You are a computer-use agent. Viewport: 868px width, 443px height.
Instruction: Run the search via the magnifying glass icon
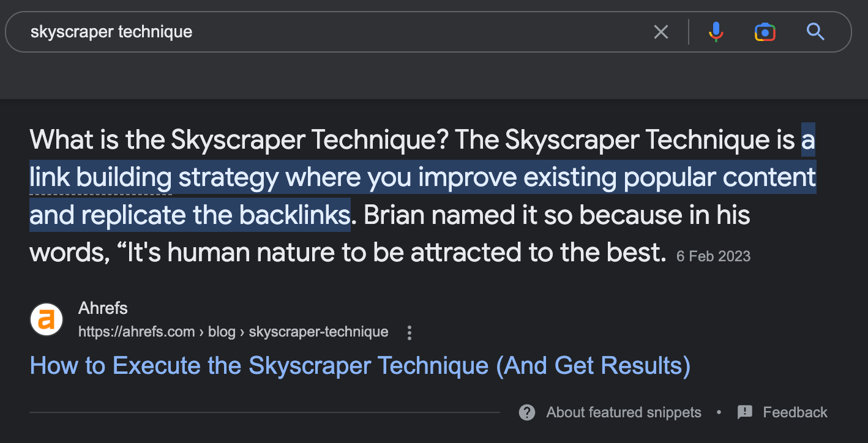click(x=815, y=32)
